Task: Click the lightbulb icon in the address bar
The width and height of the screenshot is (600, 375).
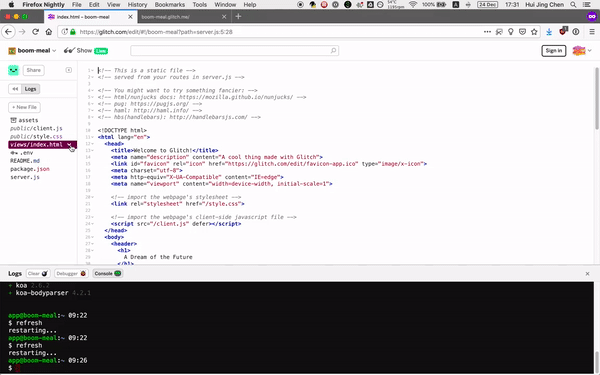Action: (x=510, y=32)
